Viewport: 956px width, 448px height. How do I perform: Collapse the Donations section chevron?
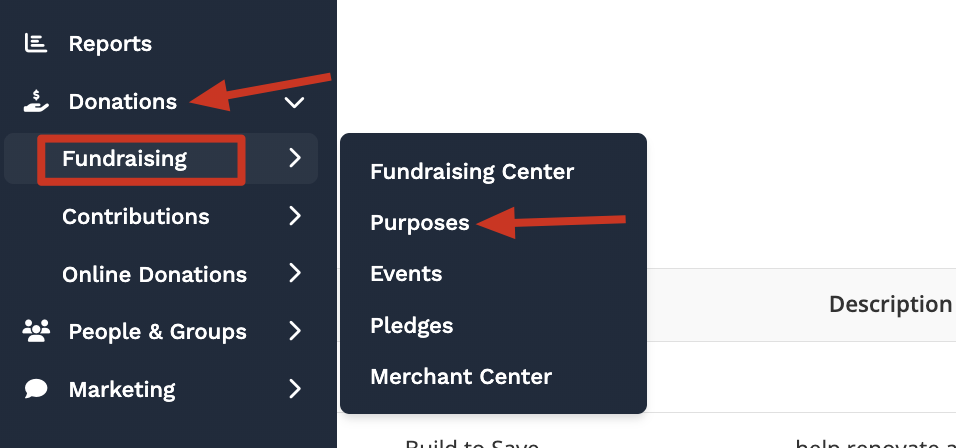(293, 101)
